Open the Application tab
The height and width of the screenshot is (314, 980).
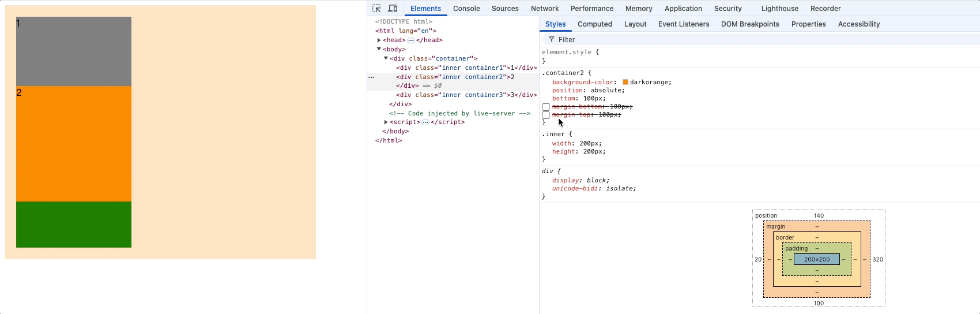pyautogui.click(x=683, y=8)
